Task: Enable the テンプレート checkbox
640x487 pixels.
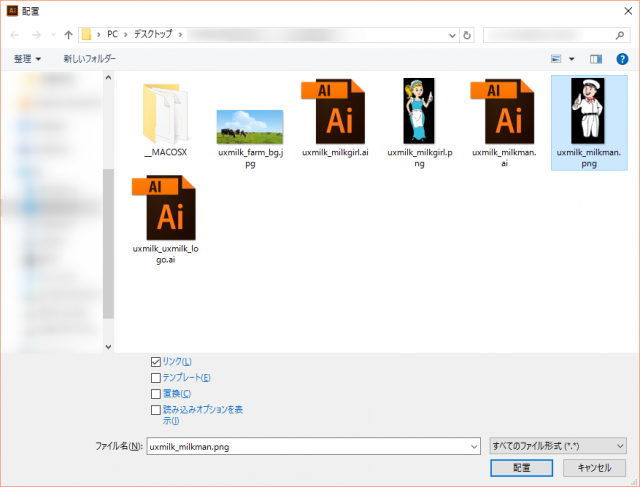Action: pos(155,377)
